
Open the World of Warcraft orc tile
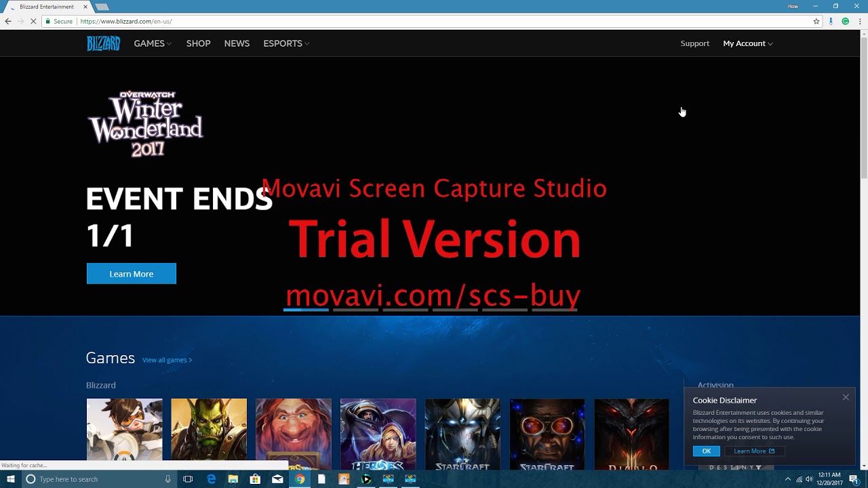pyautogui.click(x=209, y=434)
